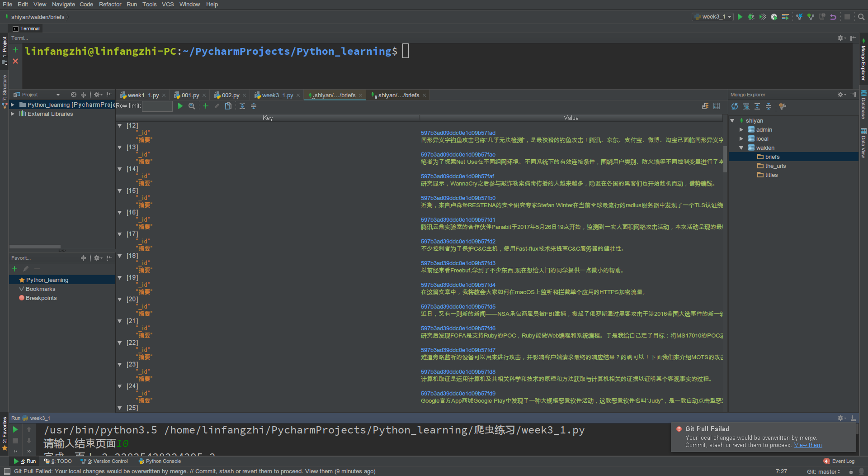Copy results with clipboard icon
The image size is (868, 476).
(228, 106)
